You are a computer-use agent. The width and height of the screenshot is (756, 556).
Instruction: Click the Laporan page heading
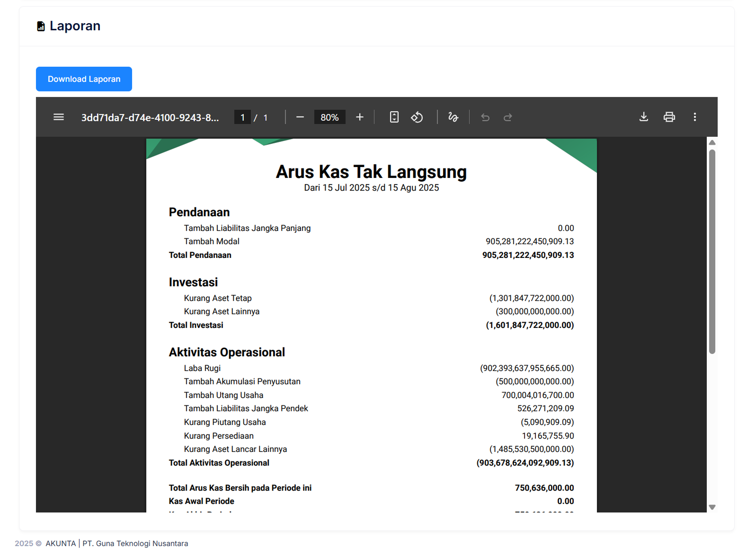(x=75, y=26)
